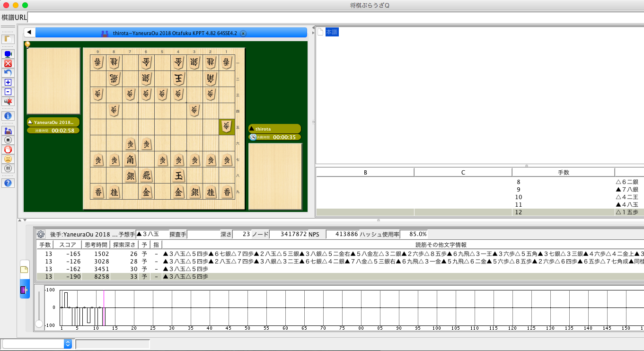The width and height of the screenshot is (644, 351).
Task: Click in the 棋譜URL input field
Action: coord(335,17)
